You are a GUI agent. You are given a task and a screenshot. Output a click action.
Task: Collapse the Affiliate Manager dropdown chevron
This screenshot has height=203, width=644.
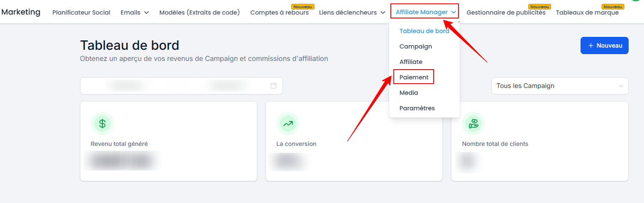coord(453,13)
